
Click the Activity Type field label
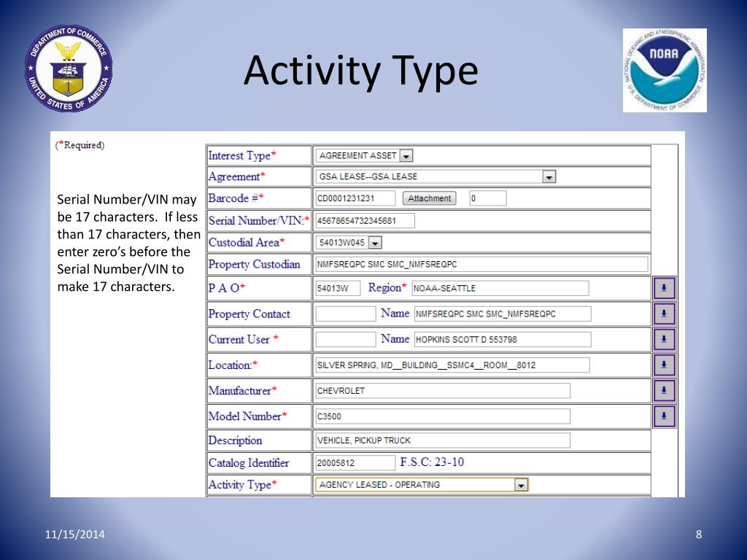242,485
